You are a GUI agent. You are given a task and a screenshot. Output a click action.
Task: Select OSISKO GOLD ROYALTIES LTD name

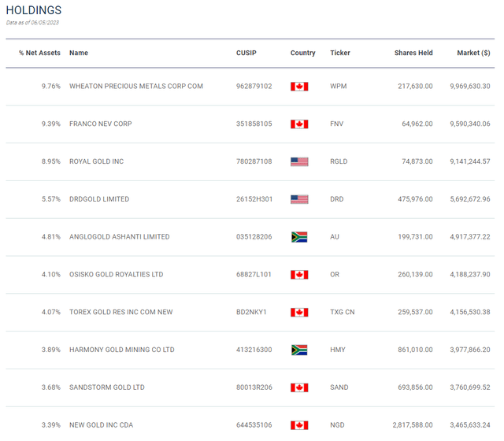tap(117, 274)
